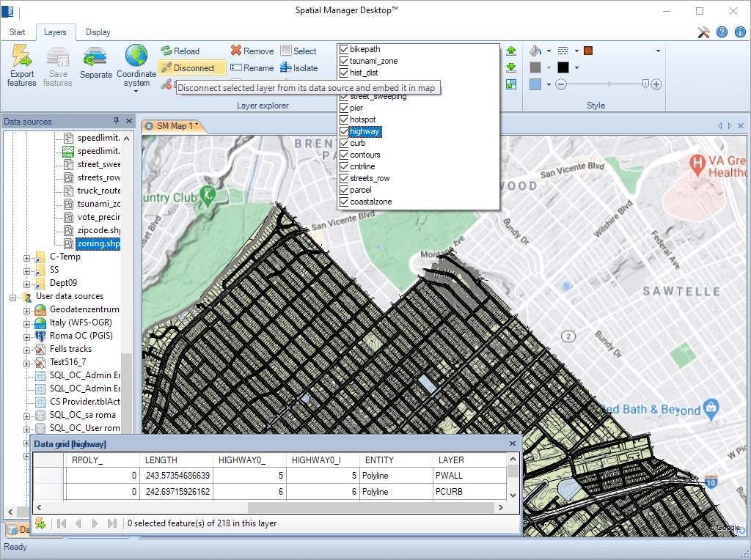
Task: Click the style slider handle
Action: pyautogui.click(x=645, y=84)
